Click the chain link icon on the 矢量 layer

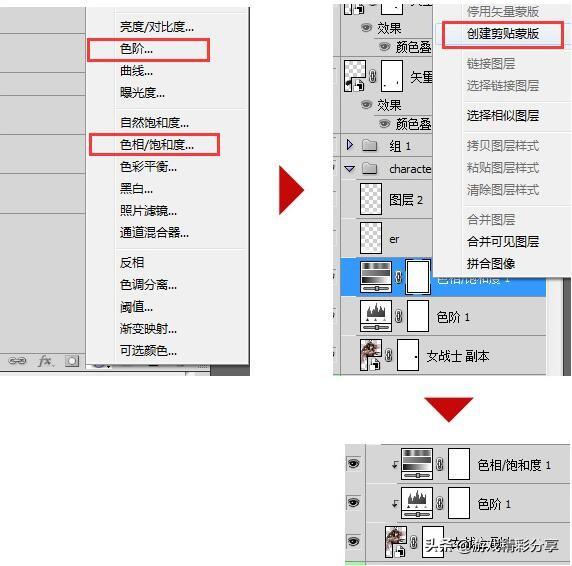point(372,76)
